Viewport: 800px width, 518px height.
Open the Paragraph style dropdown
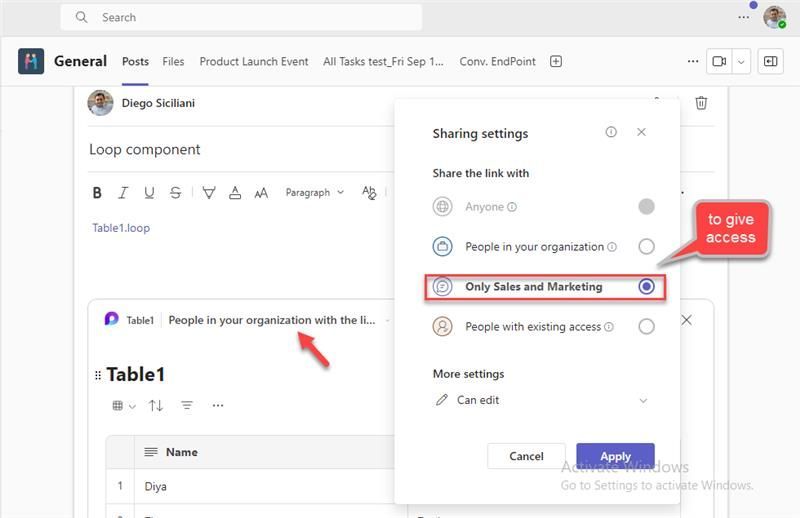(x=314, y=192)
